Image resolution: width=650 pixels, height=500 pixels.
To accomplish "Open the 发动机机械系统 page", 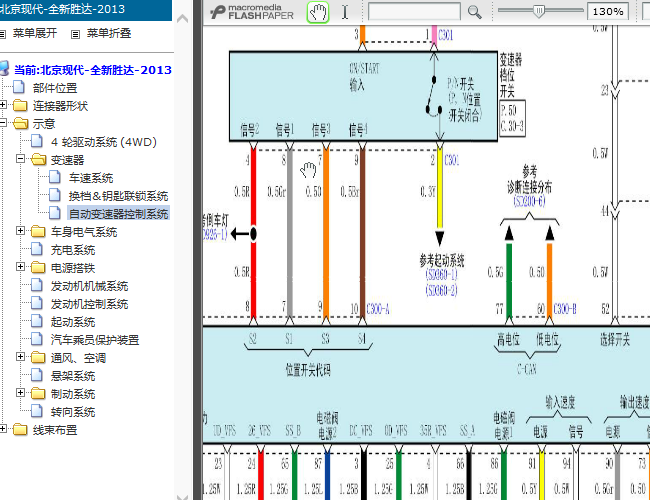I will (90, 286).
